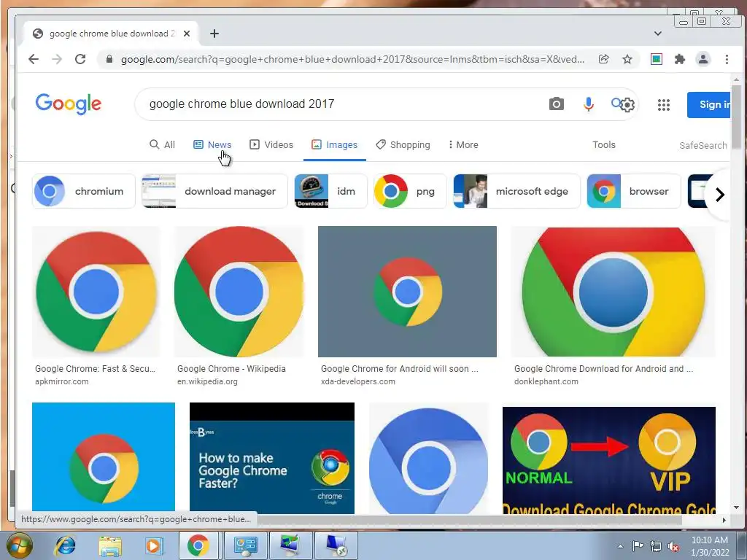Switch to the All results tab
This screenshot has width=747, height=560.
(162, 145)
